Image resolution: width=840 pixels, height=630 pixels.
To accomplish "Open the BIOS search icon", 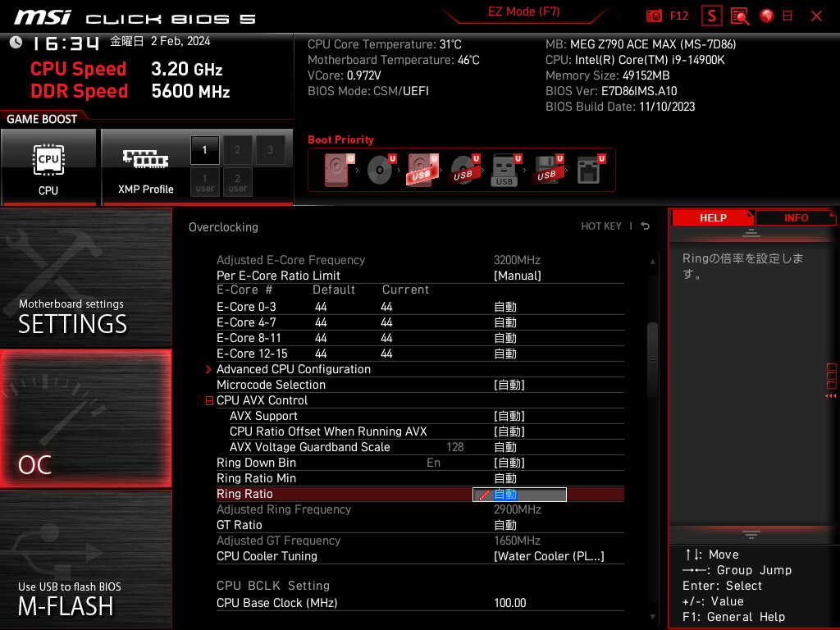I will point(740,16).
